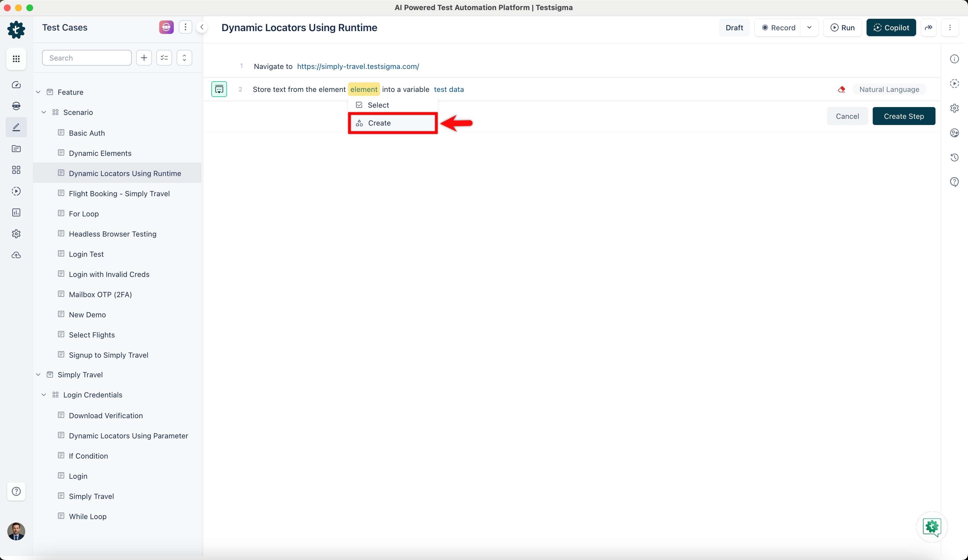
Task: Collapse the Login Credentials group
Action: tap(44, 395)
